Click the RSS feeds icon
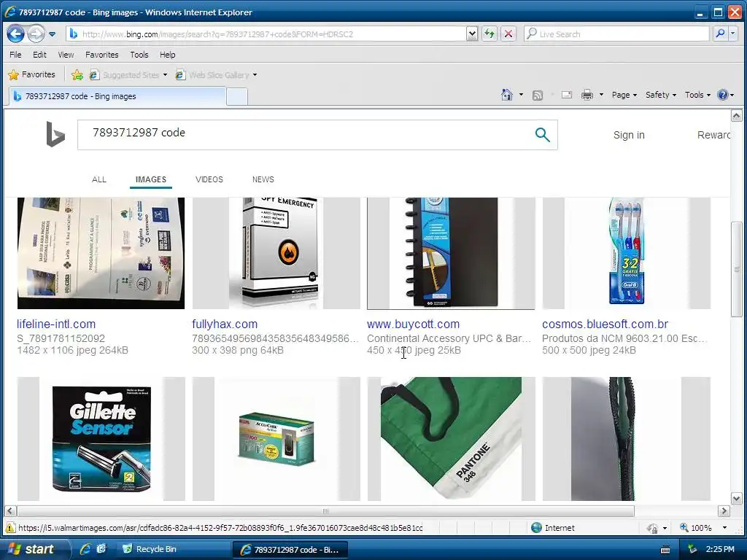Image resolution: width=747 pixels, height=560 pixels. pos(538,96)
